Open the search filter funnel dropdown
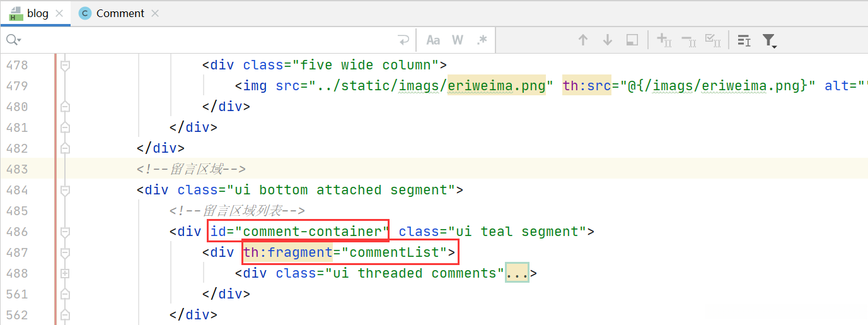868x325 pixels. click(x=769, y=40)
